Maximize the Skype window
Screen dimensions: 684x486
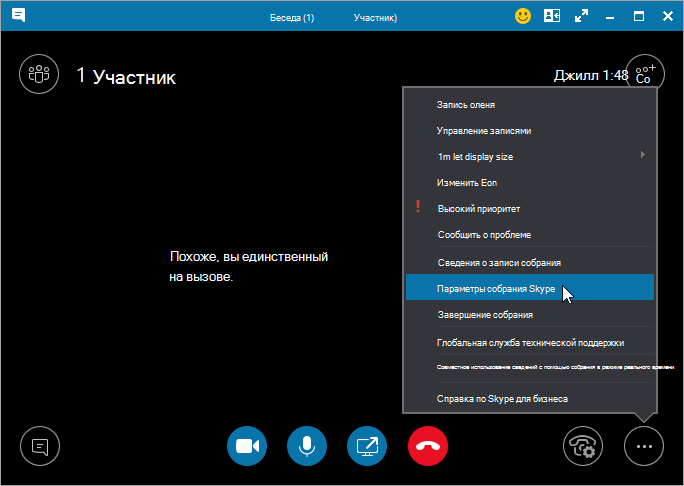pos(639,17)
